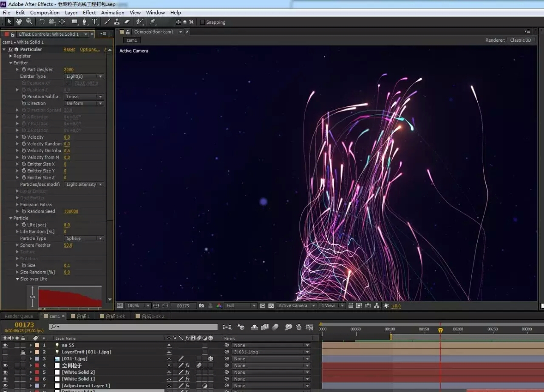The height and width of the screenshot is (392, 544).
Task: Click the snapshot camera icon in viewer
Action: coord(201,306)
